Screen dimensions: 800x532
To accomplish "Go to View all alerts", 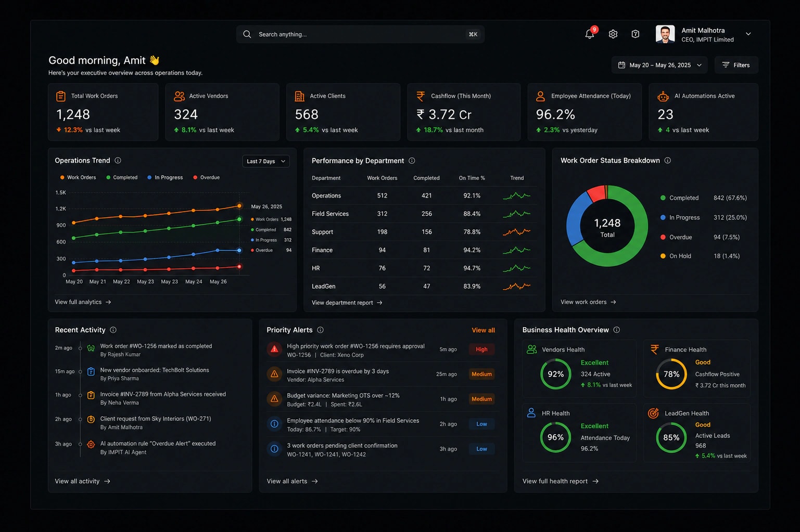I will coord(292,482).
